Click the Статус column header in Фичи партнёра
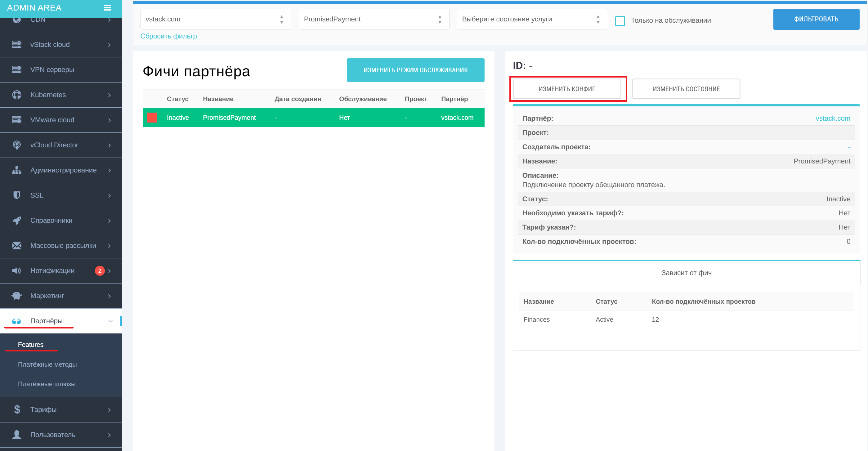Viewport: 868px width, 451px height. (x=177, y=99)
